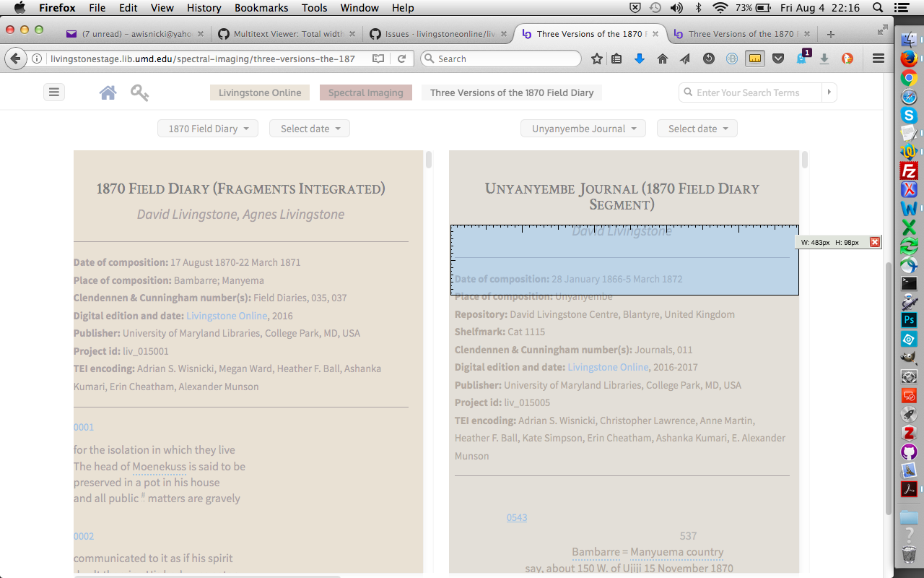Click the right pane scrollbar thumb
The width and height of the screenshot is (924, 578).
(804, 160)
